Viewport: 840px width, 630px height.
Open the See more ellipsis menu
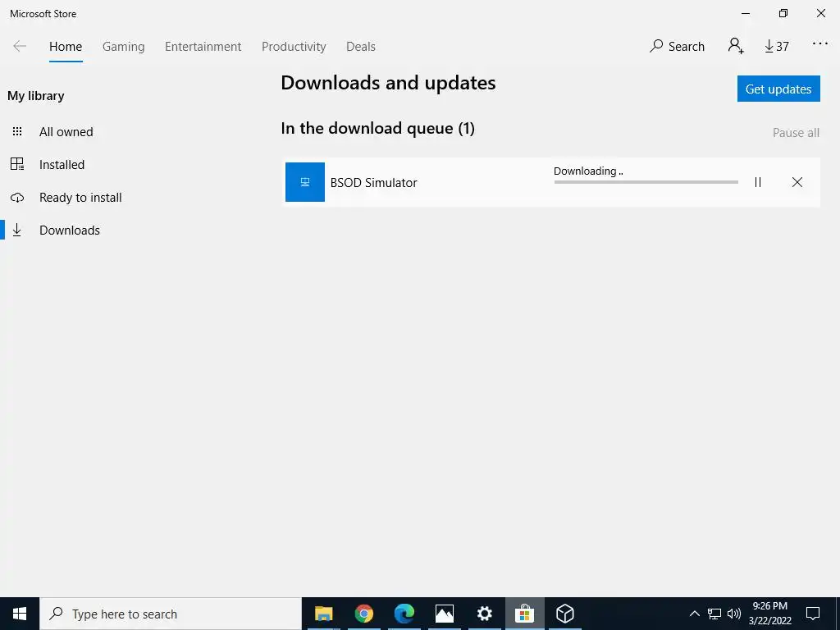pyautogui.click(x=819, y=44)
